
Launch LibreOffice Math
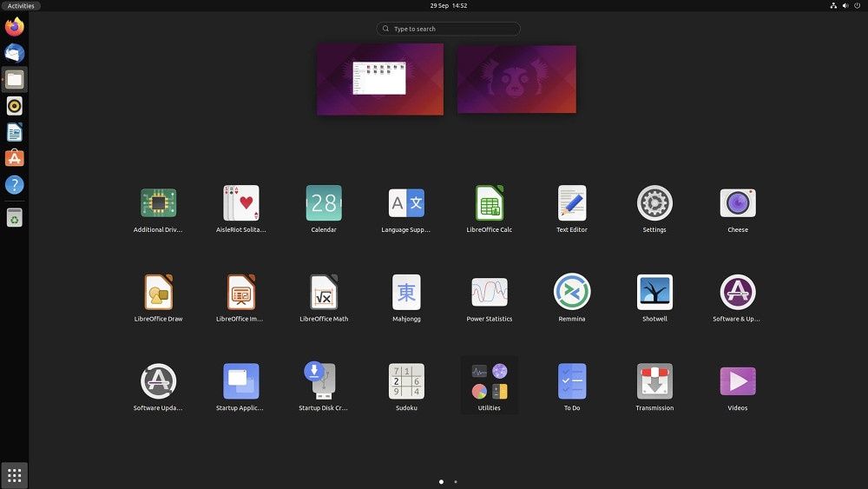click(324, 292)
